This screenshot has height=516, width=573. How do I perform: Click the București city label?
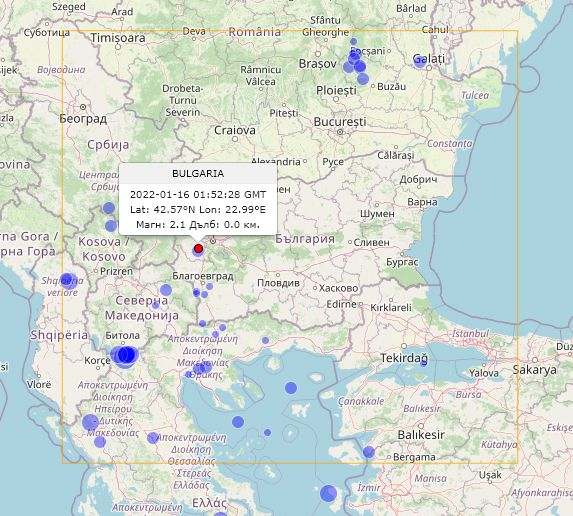click(340, 122)
